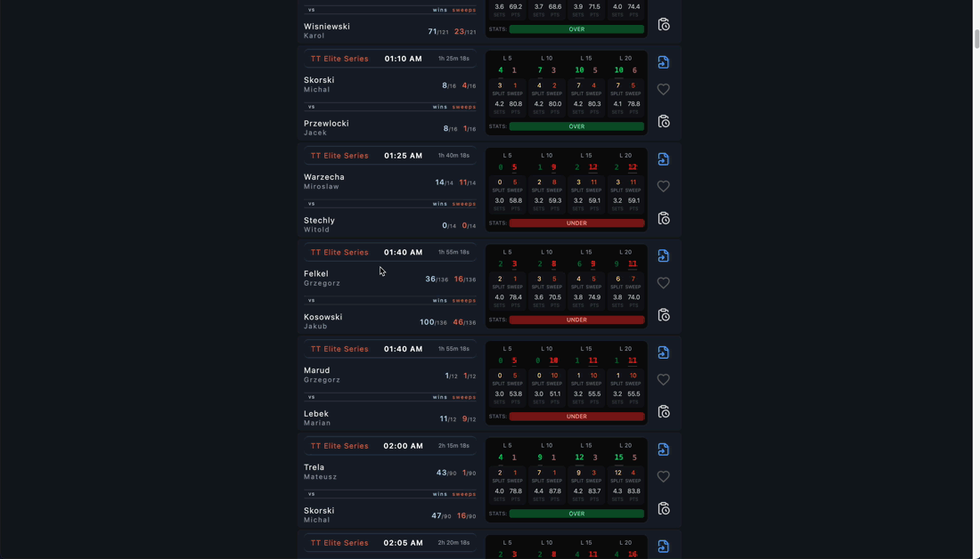
Task: Select player Trela Mateusz
Action: point(320,472)
